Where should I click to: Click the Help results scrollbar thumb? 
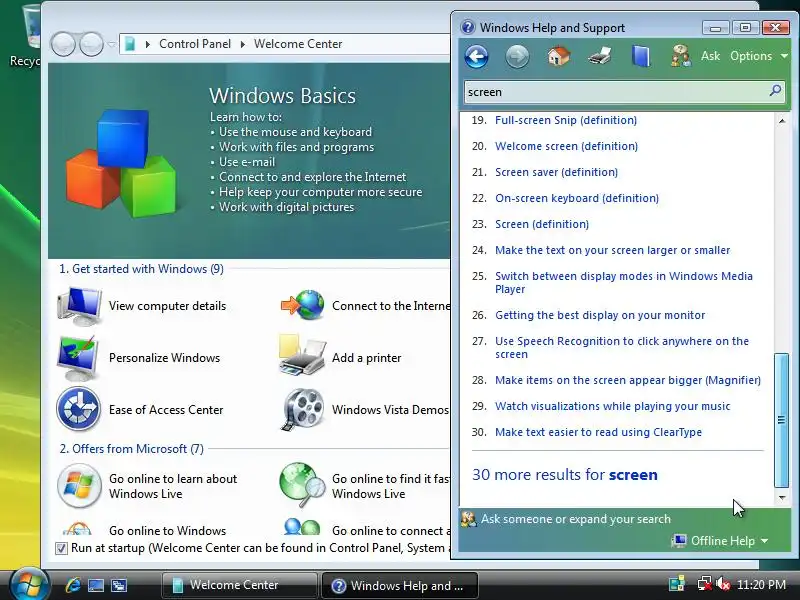tap(781, 420)
